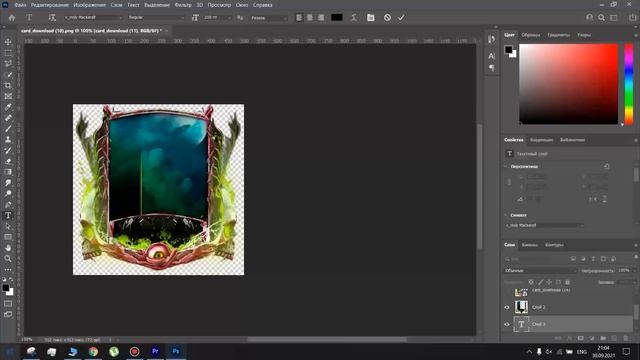
Task: Switch to default foreground and background colors
Action: 4,280
